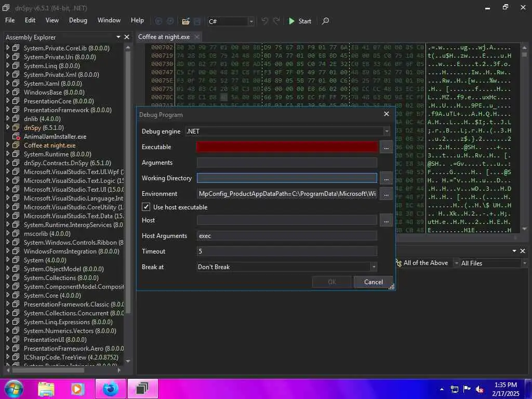Select AnimalJamInstaller.exe in Assembly Explorer
Viewport: 532px width, 399px height.
click(x=55, y=137)
